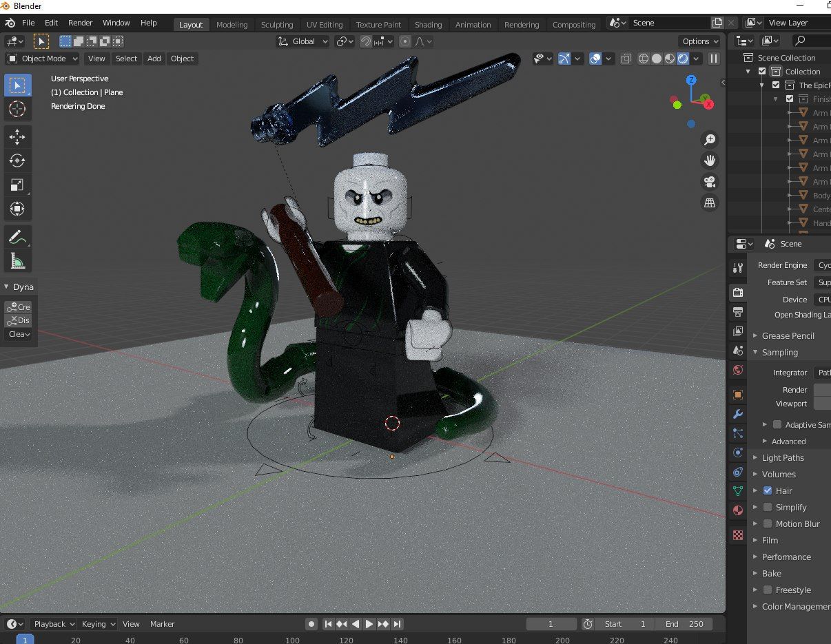Open the viewport shading options dropdown arrow
This screenshot has height=644, width=831.
697,59
